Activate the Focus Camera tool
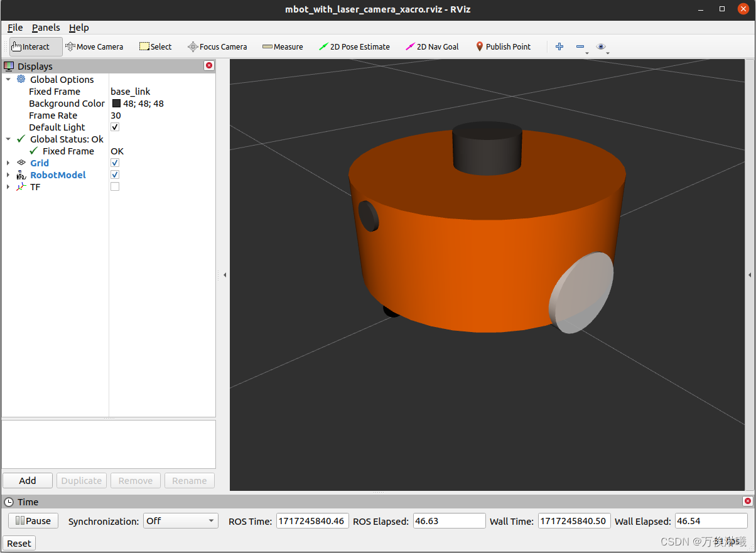This screenshot has height=553, width=756. [x=217, y=47]
